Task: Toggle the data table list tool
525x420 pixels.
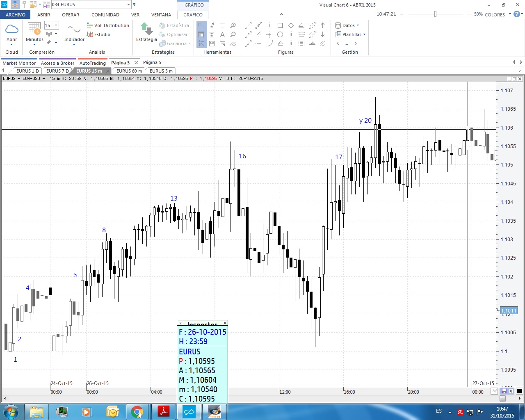Action: 212,43
